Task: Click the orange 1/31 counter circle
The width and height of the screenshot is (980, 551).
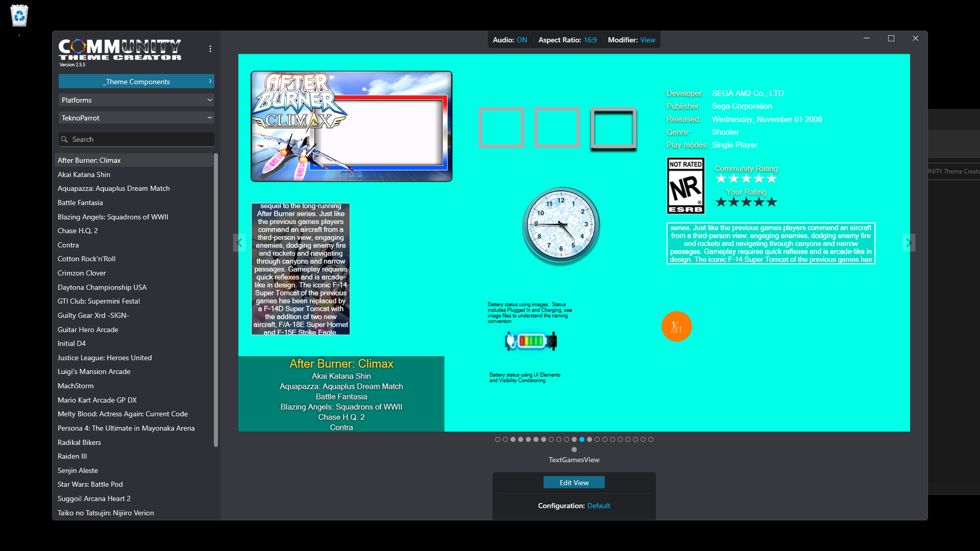Action: click(x=677, y=327)
